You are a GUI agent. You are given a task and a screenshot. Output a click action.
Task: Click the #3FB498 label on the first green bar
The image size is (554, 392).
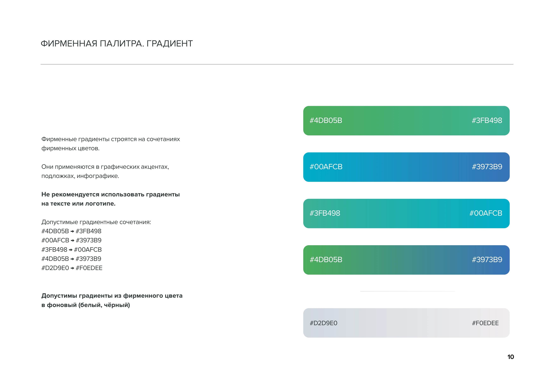pyautogui.click(x=487, y=120)
